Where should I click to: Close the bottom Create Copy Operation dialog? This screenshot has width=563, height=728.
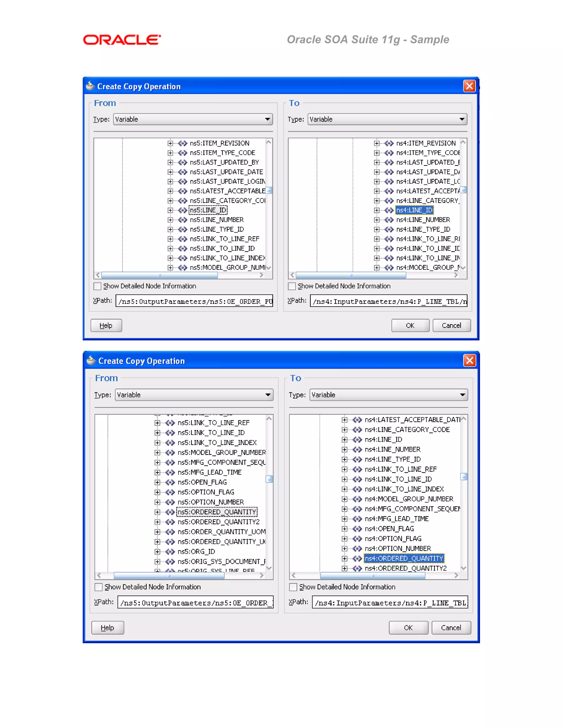470,361
